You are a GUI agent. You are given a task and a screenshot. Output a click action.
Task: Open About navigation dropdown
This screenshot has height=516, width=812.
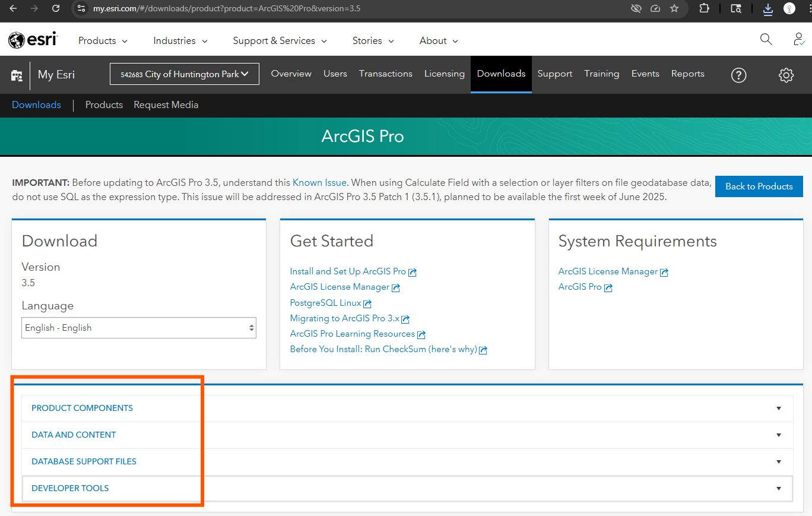(439, 40)
